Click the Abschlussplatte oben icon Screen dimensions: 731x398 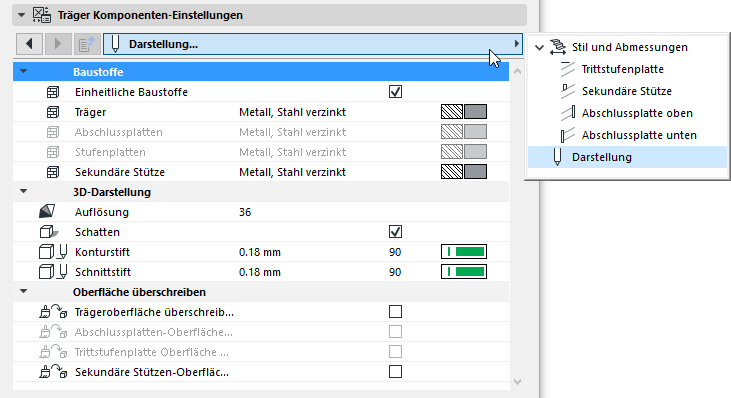(568, 113)
